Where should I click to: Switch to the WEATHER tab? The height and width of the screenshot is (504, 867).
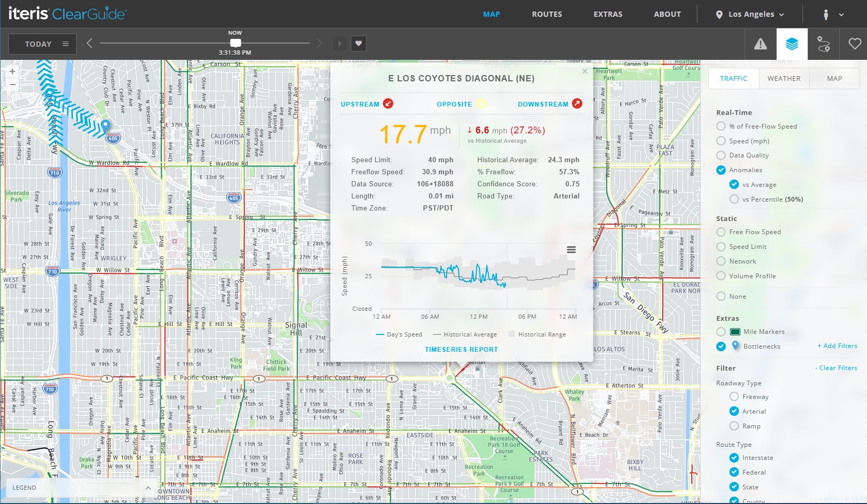(x=784, y=78)
